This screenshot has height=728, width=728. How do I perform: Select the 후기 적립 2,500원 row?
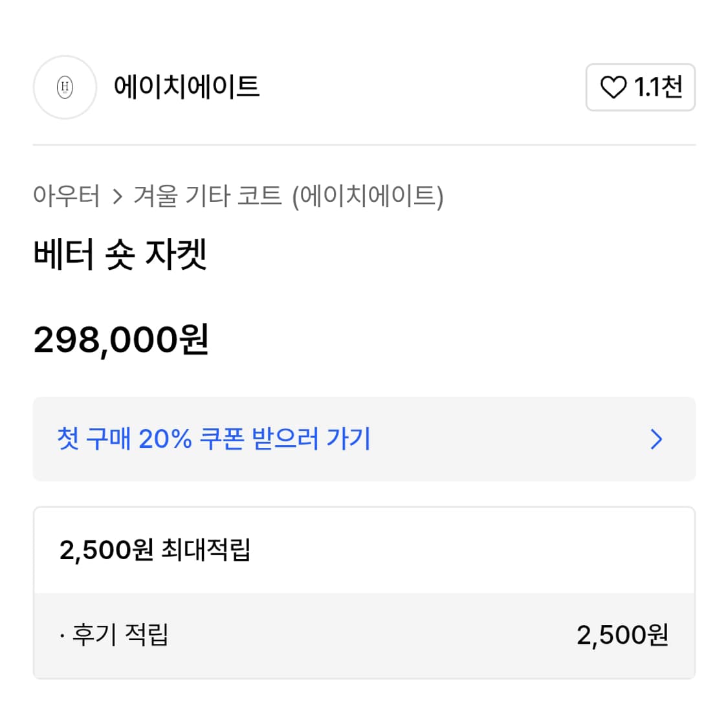[364, 635]
